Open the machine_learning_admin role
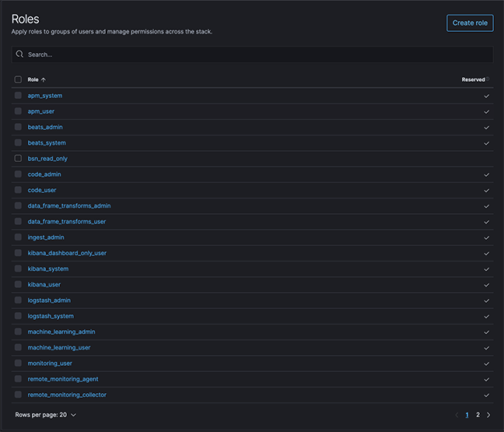Image resolution: width=504 pixels, height=432 pixels. [x=61, y=332]
